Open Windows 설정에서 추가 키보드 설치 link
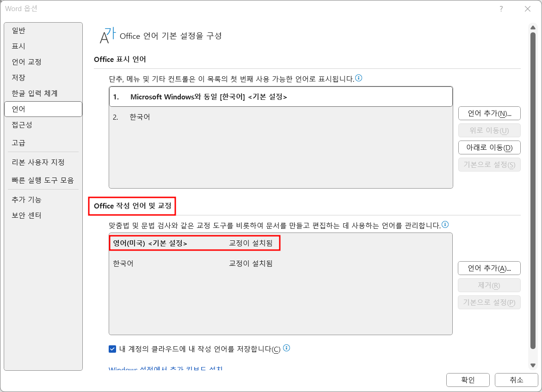The width and height of the screenshot is (542, 392). 166,368
